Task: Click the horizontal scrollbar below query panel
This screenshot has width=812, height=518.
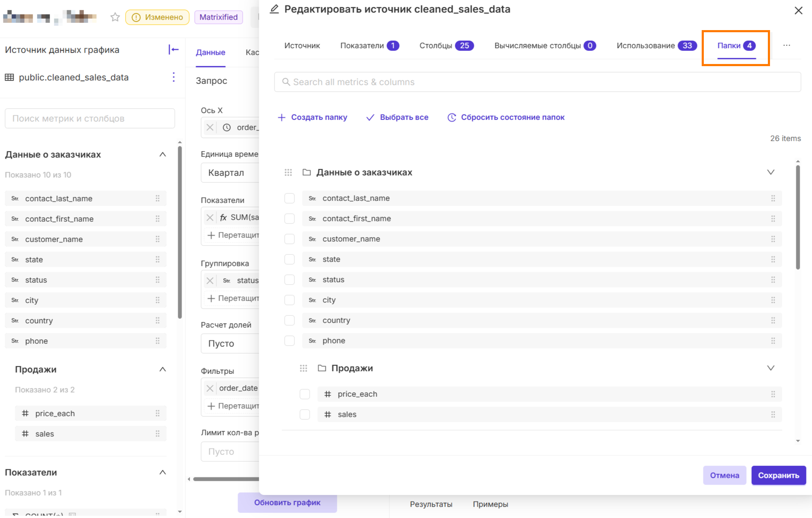Action: [x=226, y=479]
